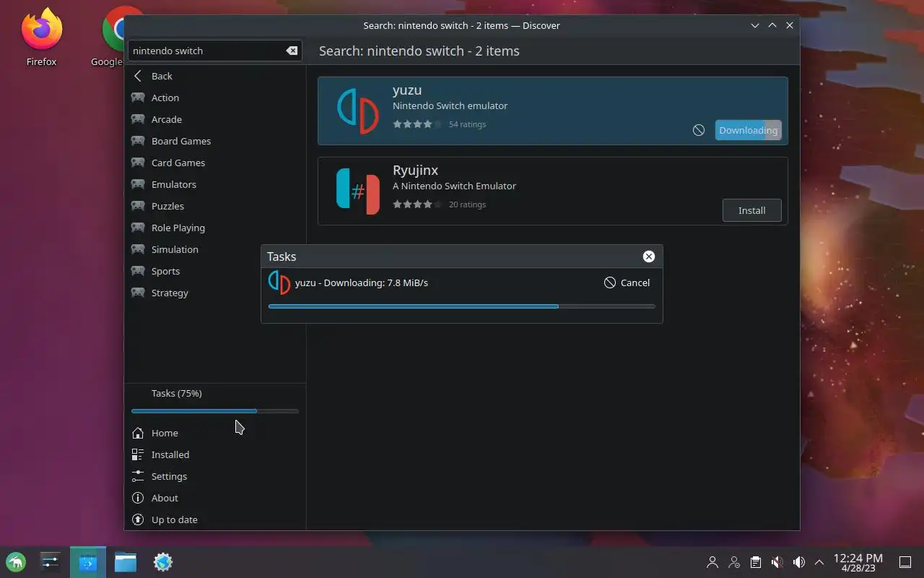Open the Up to date updates page
The width and height of the screenshot is (924, 578).
click(x=215, y=519)
